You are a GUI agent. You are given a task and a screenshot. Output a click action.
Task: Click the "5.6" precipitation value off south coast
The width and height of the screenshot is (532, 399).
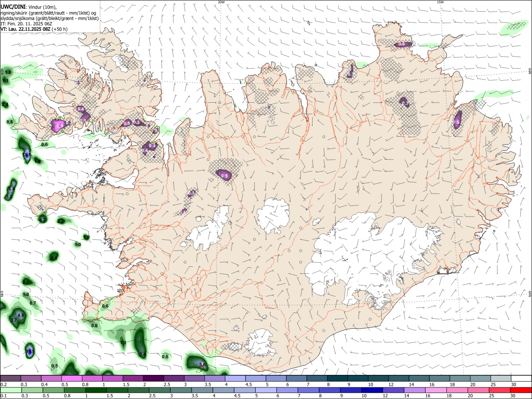[203, 365]
